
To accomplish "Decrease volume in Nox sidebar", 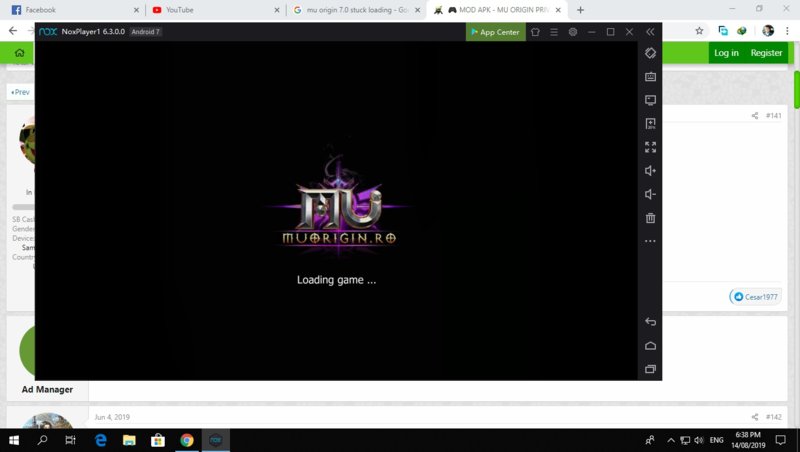I will [650, 194].
